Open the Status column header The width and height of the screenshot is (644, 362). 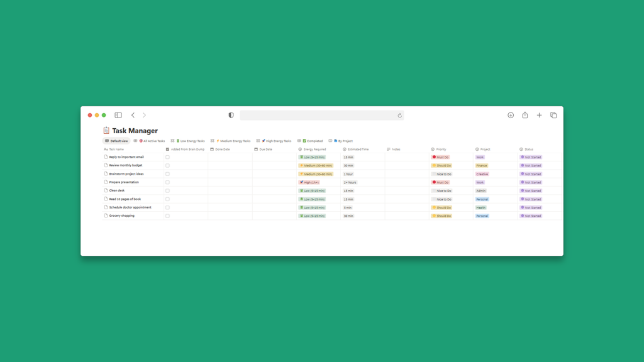pos(526,150)
